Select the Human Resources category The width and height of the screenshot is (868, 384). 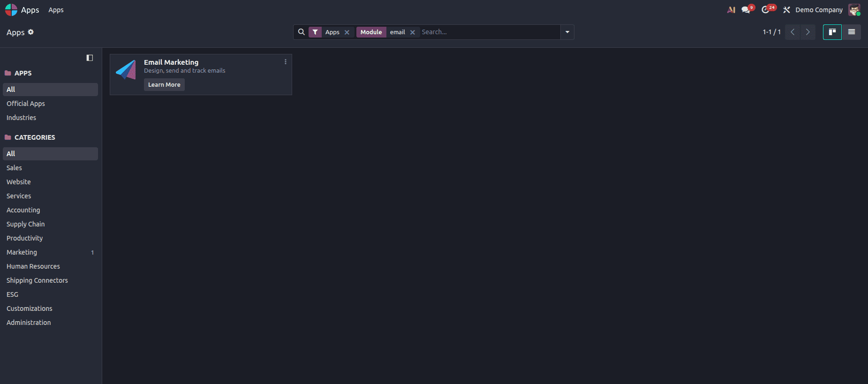coord(50,266)
